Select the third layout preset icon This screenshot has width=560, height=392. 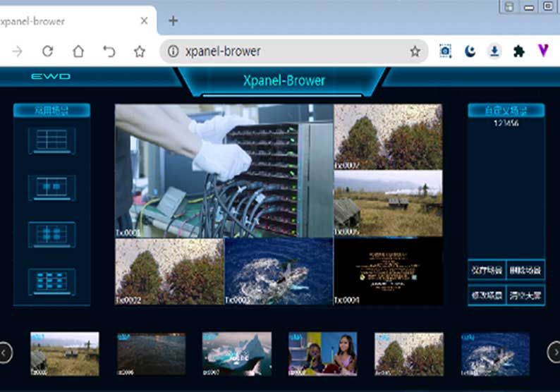click(x=51, y=234)
